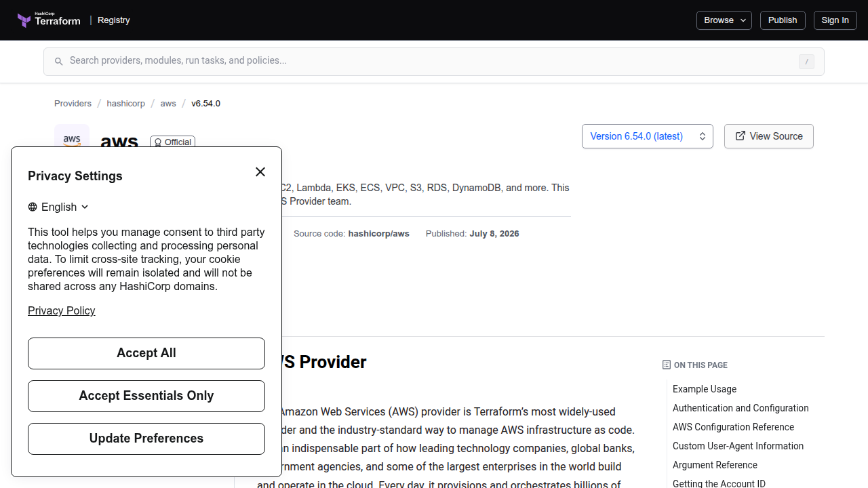The image size is (868, 488).
Task: Click the search magnifier icon
Action: (x=59, y=62)
